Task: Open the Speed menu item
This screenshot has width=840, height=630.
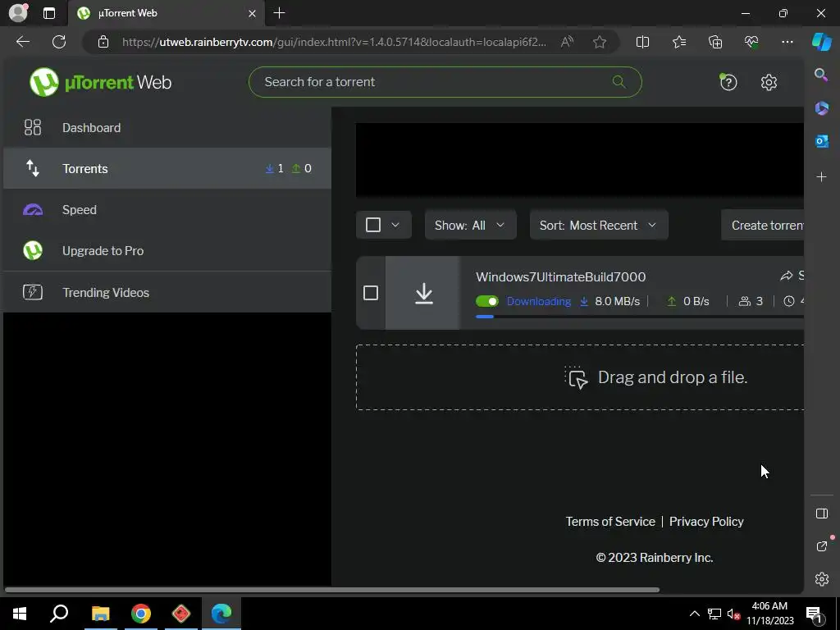Action: pyautogui.click(x=167, y=209)
